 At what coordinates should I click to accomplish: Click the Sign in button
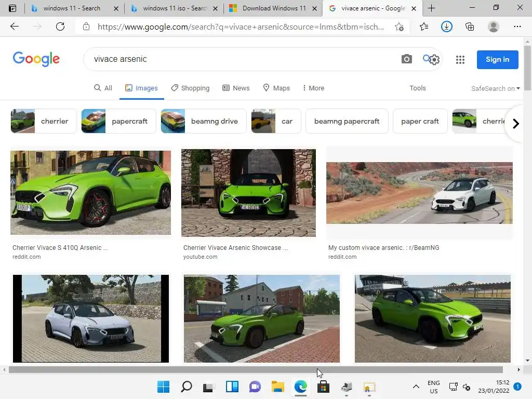497,60
